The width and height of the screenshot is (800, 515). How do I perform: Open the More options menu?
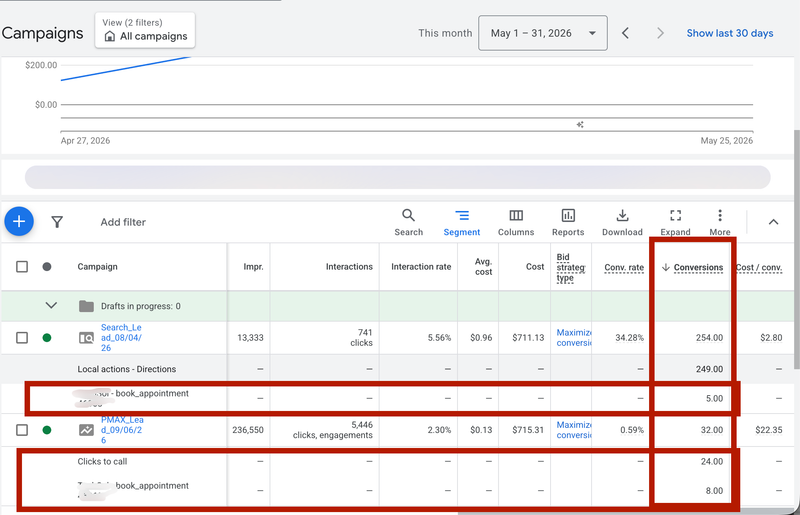click(x=720, y=223)
